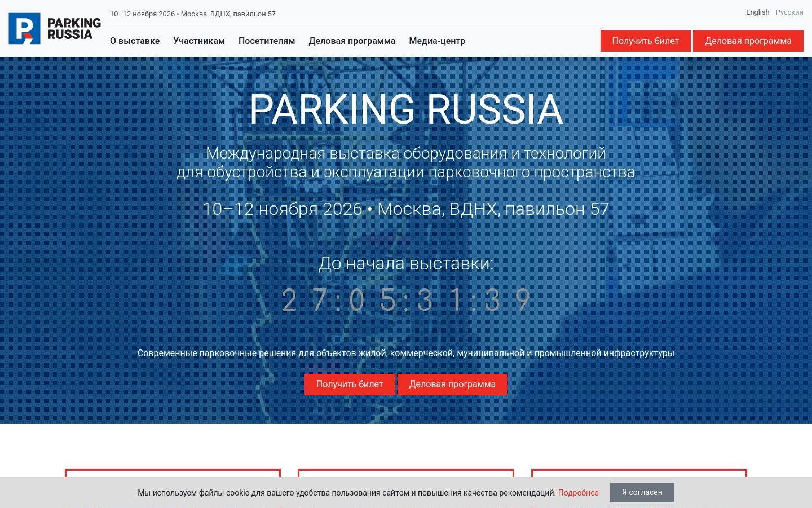Screen dimensions: 812x508
Task: Click the 'Современные парковочные решения' tagline
Action: pyautogui.click(x=406, y=353)
